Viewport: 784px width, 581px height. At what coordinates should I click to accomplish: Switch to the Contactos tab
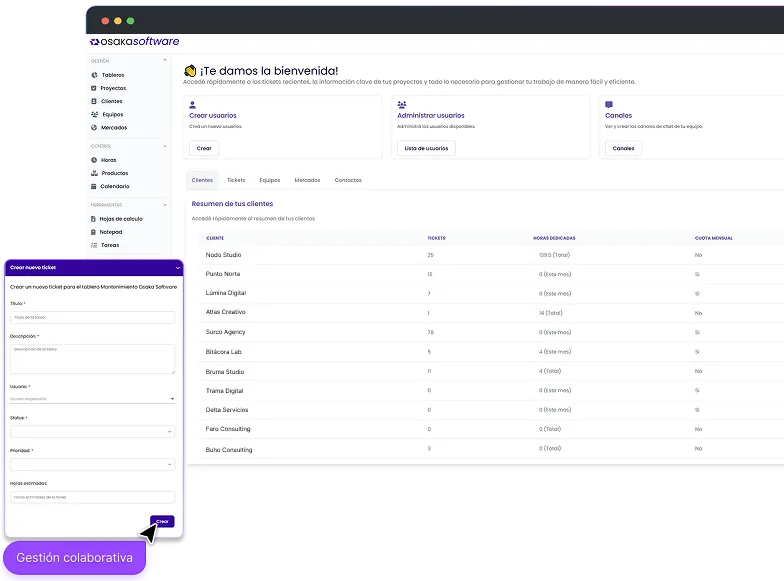pos(348,180)
